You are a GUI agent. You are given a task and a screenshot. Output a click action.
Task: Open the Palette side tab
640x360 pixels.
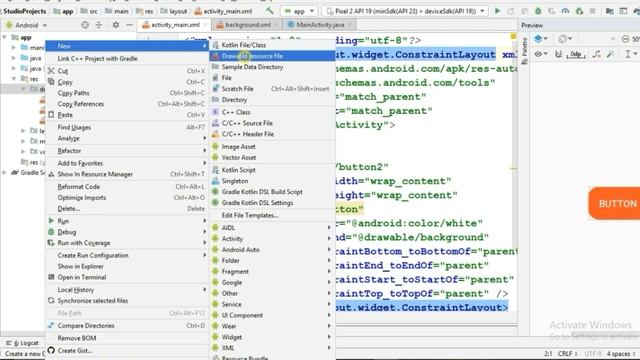[x=524, y=51]
